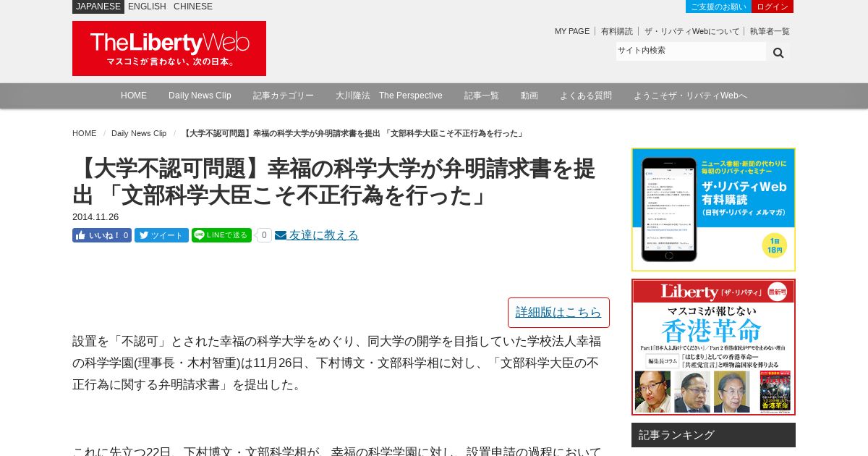Click the Facebook いいね! like button
Image resolution: width=868 pixels, height=456 pixels.
click(102, 235)
